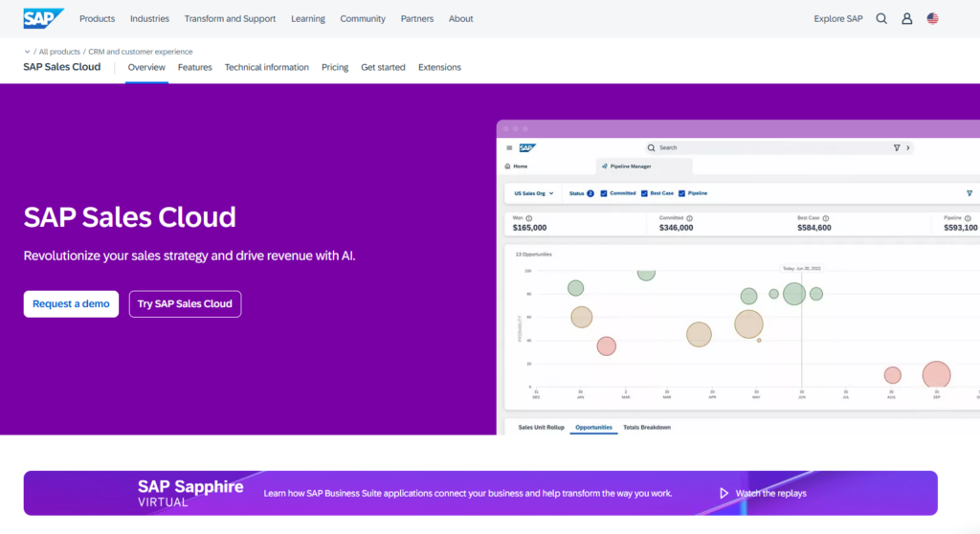Click SAP Sales Cloud product title link
The height and width of the screenshot is (534, 980).
pyautogui.click(x=62, y=67)
